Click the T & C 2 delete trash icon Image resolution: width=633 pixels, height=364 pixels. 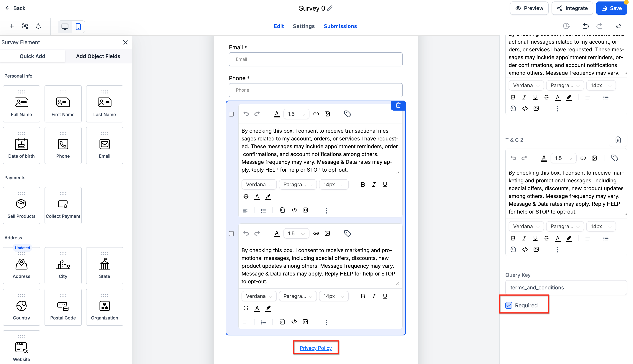618,140
